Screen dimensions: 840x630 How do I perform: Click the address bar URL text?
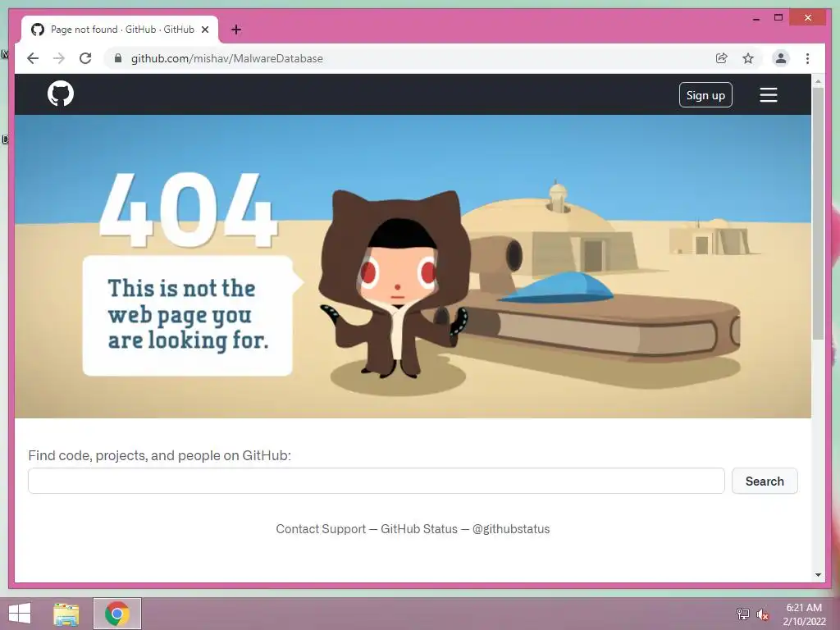click(x=226, y=58)
